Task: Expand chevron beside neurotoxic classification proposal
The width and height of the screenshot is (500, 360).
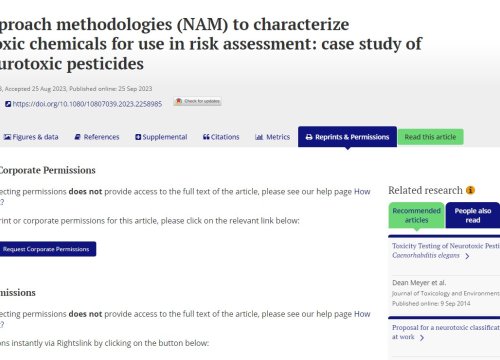Action: [422, 338]
